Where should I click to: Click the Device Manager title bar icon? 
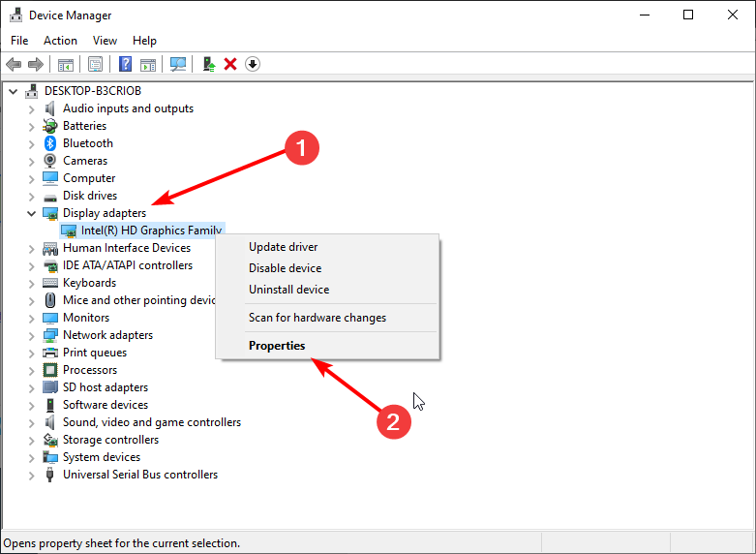tap(15, 15)
